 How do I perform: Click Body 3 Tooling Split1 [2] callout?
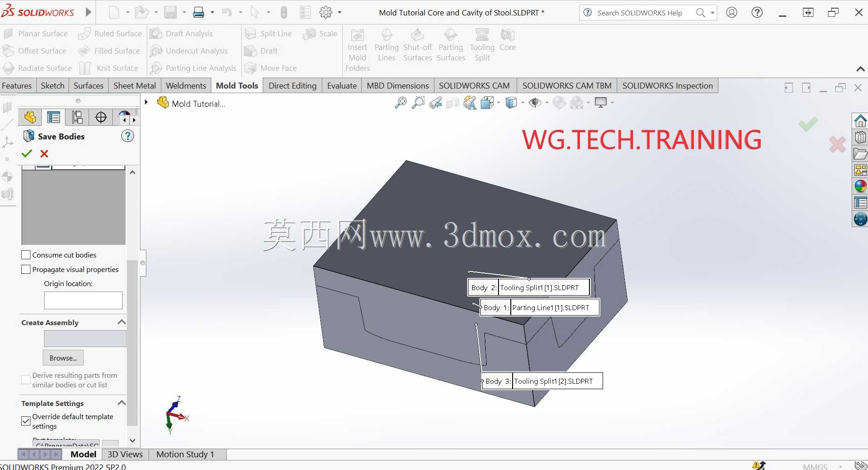[x=543, y=381]
